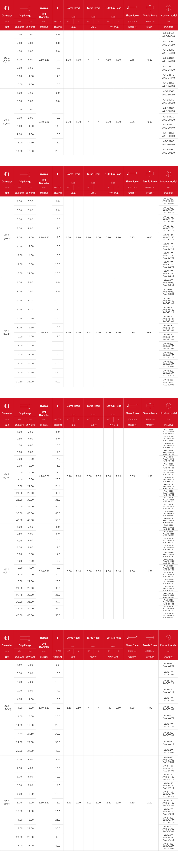This screenshot has width=178, height=868.
Task: Click the Grip Range rivet icon in the topmost header
Action: click(25, 8)
